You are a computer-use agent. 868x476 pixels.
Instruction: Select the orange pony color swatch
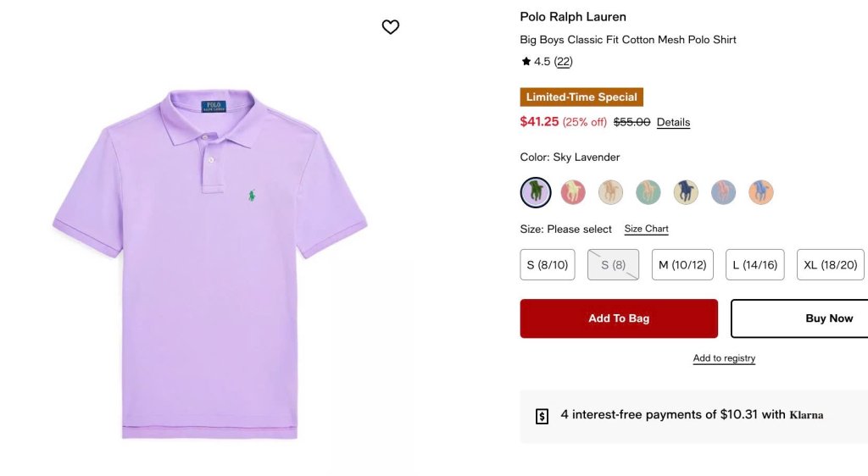[x=761, y=192]
